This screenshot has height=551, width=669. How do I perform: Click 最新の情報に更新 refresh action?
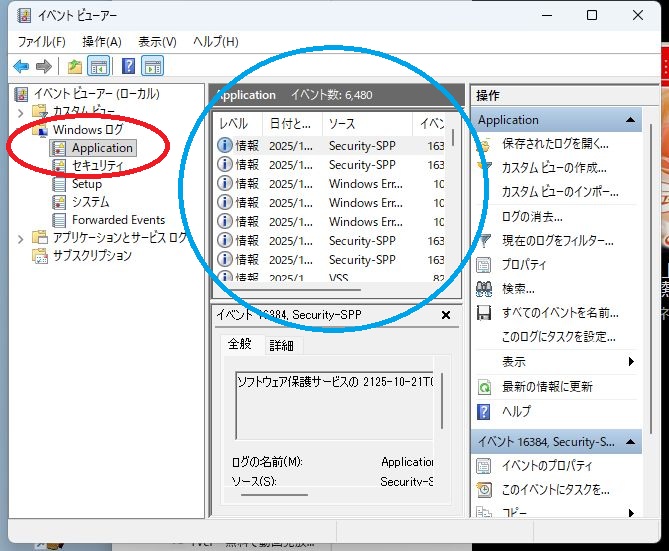(x=547, y=387)
